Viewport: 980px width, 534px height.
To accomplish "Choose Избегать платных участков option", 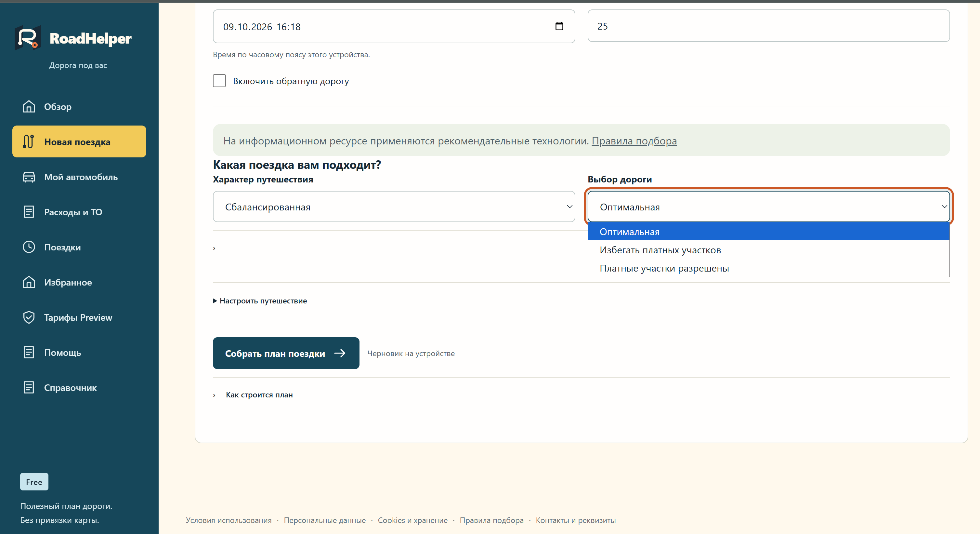I will coord(768,250).
